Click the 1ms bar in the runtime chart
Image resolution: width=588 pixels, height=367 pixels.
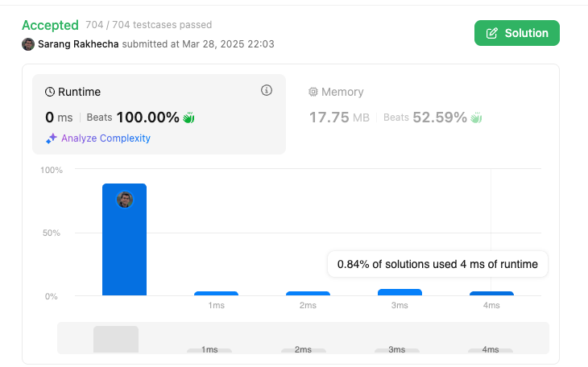(x=216, y=294)
